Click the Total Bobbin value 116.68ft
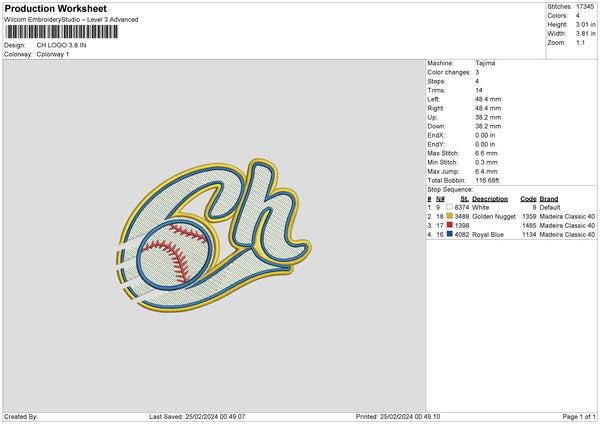600x424 pixels. (x=487, y=180)
